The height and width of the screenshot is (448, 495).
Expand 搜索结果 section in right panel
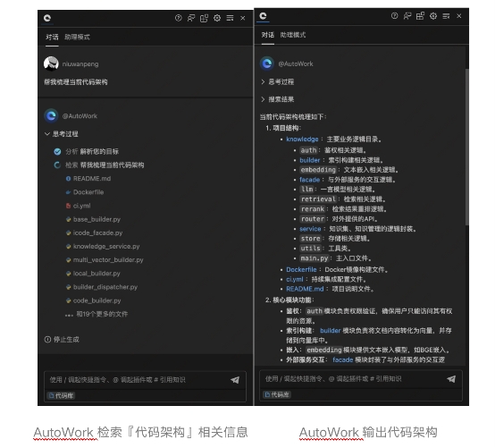(x=278, y=99)
